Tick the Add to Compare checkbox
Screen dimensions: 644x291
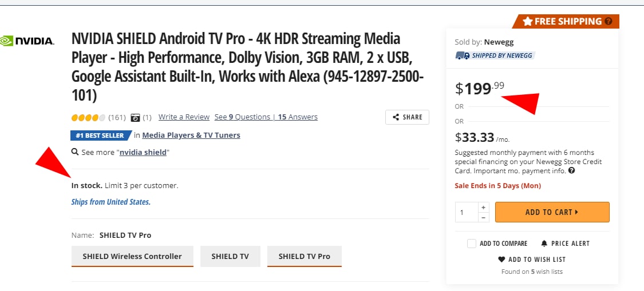[472, 244]
